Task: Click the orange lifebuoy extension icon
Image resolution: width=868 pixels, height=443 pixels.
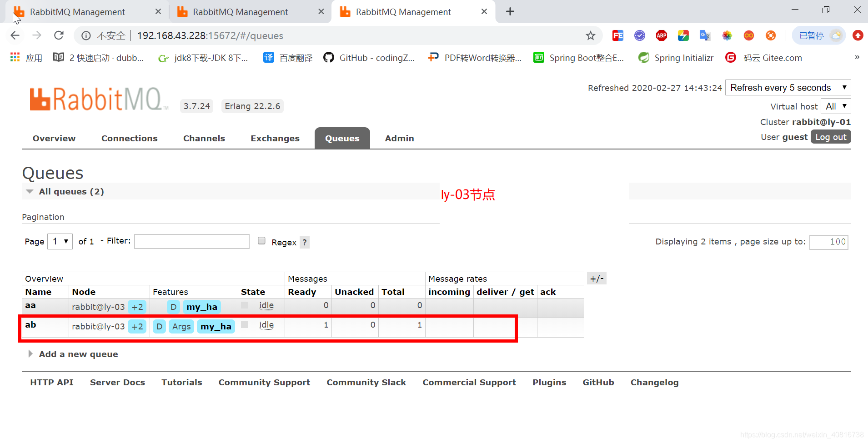Action: tap(770, 35)
